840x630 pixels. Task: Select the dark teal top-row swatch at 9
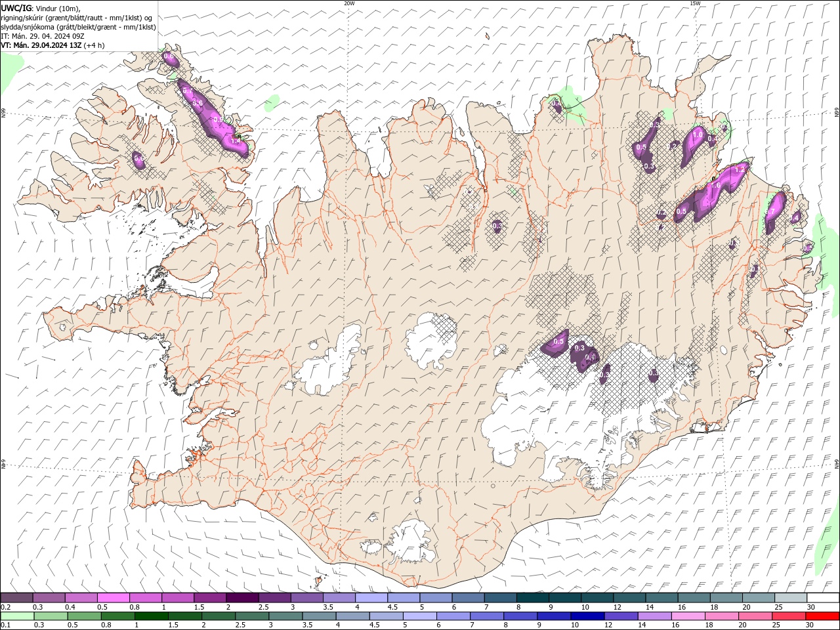[x=565, y=598]
